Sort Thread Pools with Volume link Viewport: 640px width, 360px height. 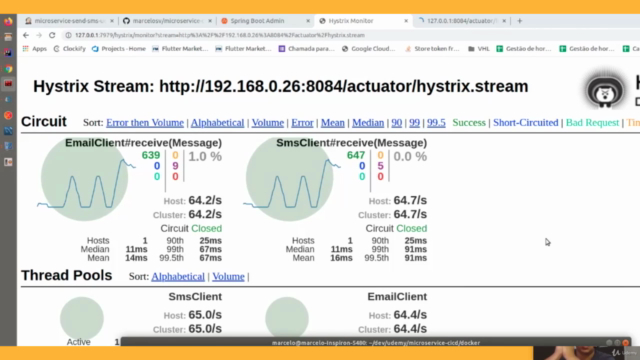click(228, 276)
